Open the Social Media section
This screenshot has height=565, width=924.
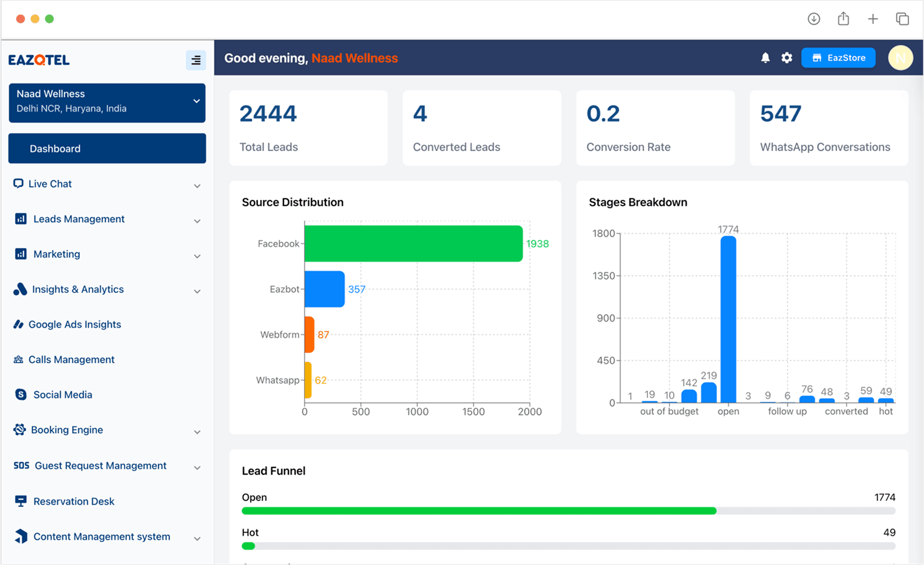pyautogui.click(x=63, y=395)
